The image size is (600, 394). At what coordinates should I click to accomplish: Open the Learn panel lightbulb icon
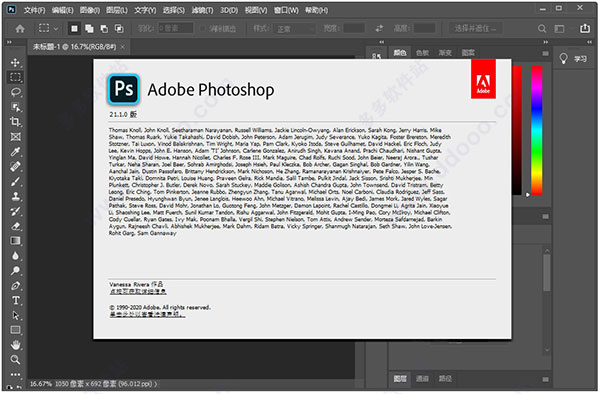coord(563,59)
